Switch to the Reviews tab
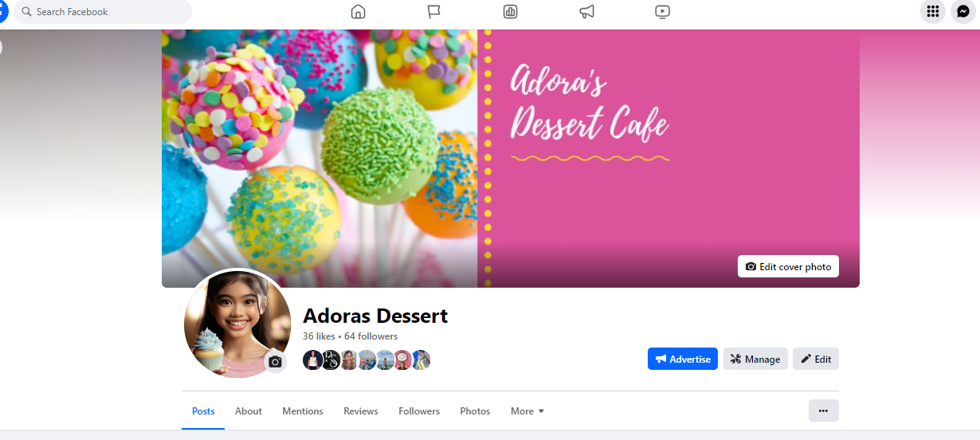Screen dimensions: 980x440 (x=361, y=411)
